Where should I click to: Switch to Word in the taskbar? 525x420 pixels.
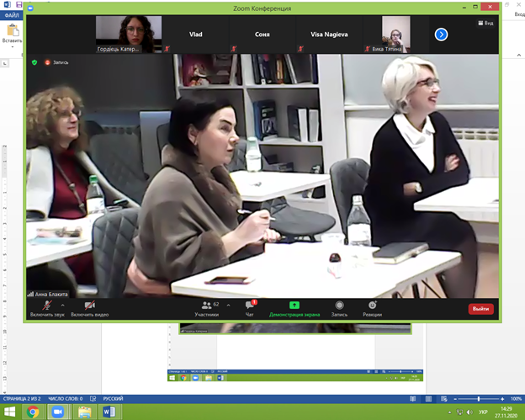click(109, 412)
